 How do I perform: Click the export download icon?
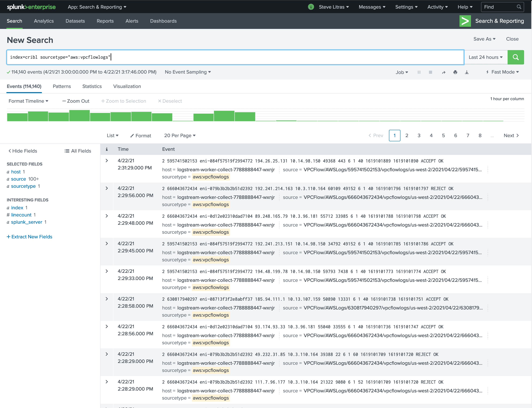pos(467,72)
